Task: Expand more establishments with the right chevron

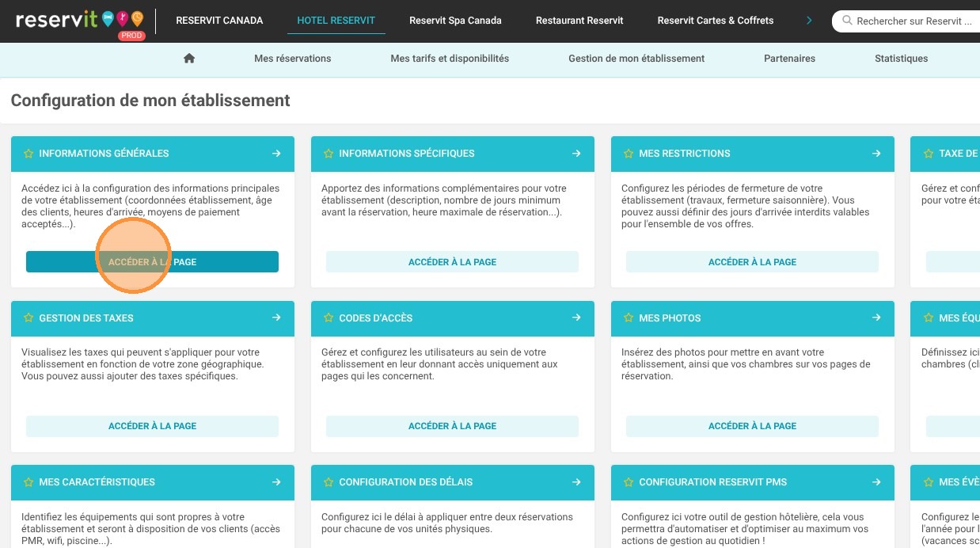Action: (809, 21)
